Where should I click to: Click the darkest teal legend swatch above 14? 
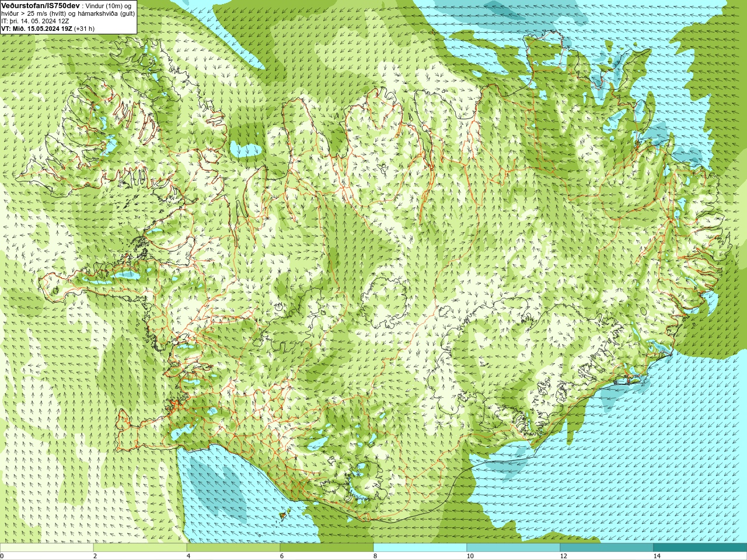(x=700, y=547)
